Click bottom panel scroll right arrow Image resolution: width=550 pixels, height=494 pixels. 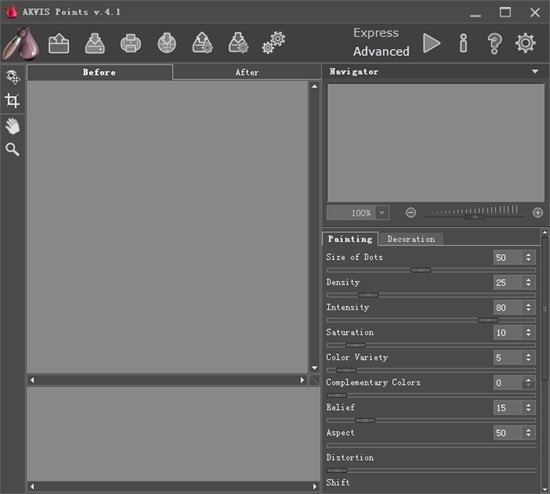tap(315, 486)
